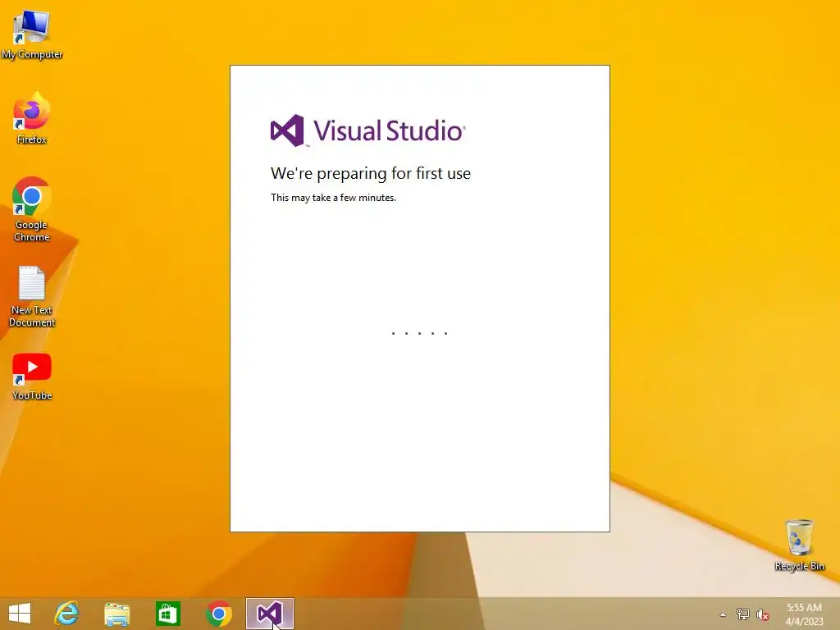This screenshot has width=840, height=630.
Task: Open Windows Store from the taskbar
Action: [167, 614]
